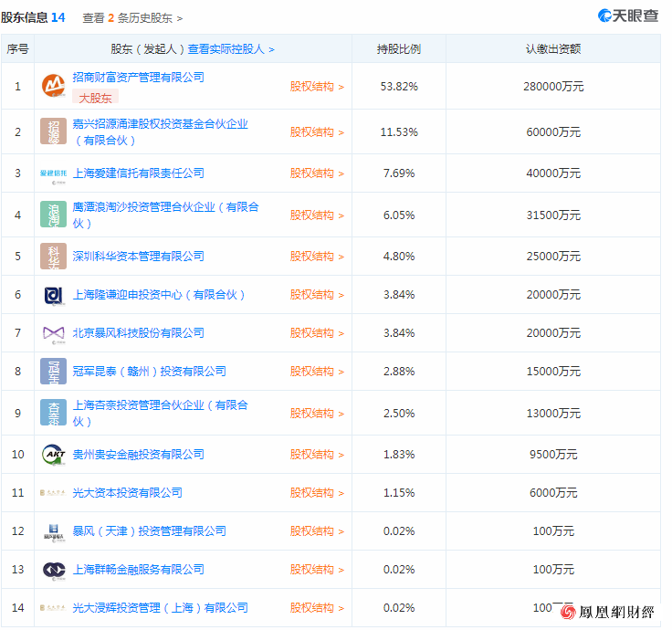Open 上海杏萘投资管理合伙企业 link
The width and height of the screenshot is (672, 630).
160,413
